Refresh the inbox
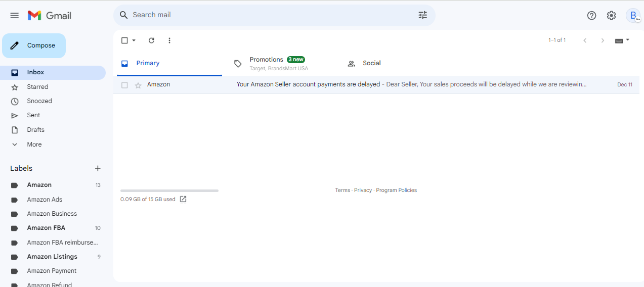This screenshot has height=287, width=644. (151, 40)
